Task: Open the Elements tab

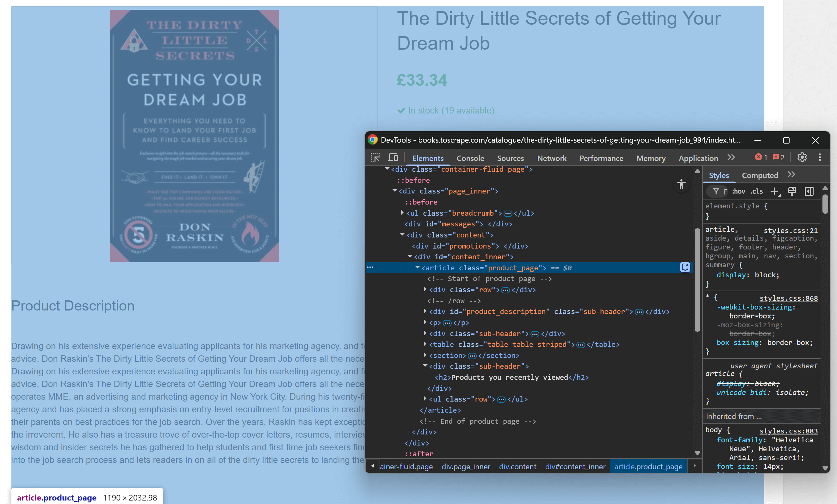Action: pyautogui.click(x=428, y=158)
